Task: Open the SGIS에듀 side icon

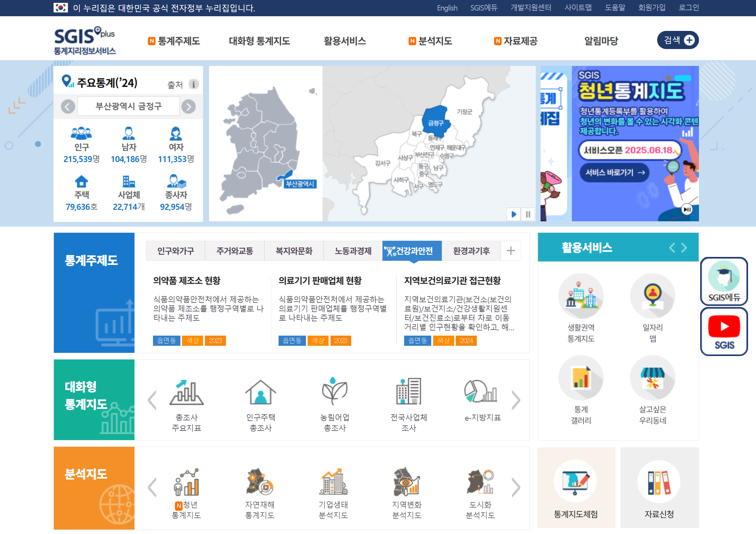Action: (x=724, y=281)
